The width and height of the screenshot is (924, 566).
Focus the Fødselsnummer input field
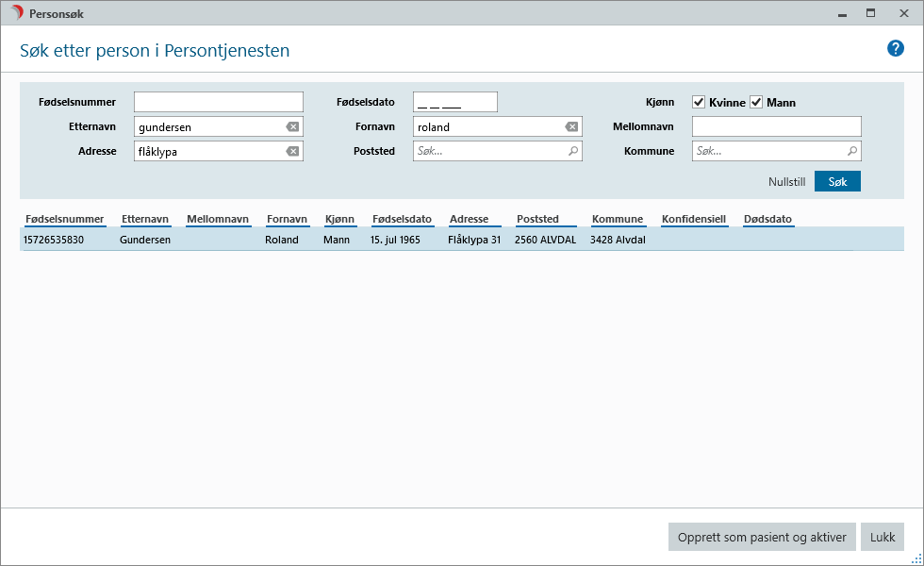click(219, 102)
